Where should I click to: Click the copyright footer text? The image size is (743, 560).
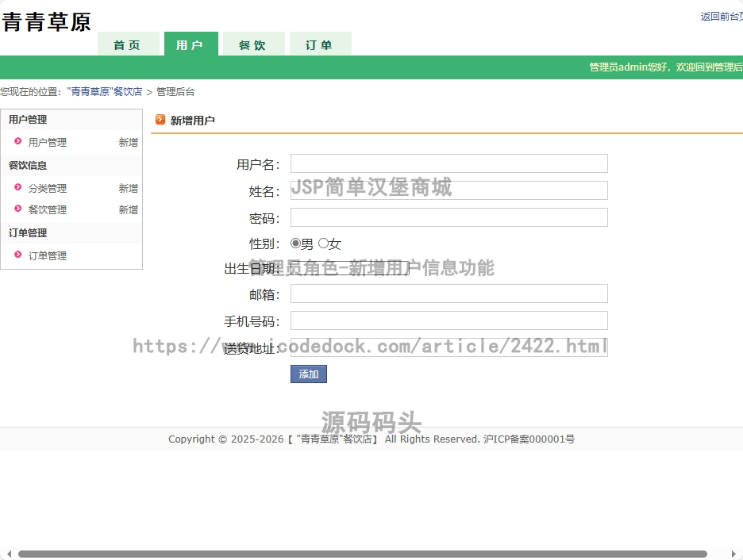[x=371, y=439]
